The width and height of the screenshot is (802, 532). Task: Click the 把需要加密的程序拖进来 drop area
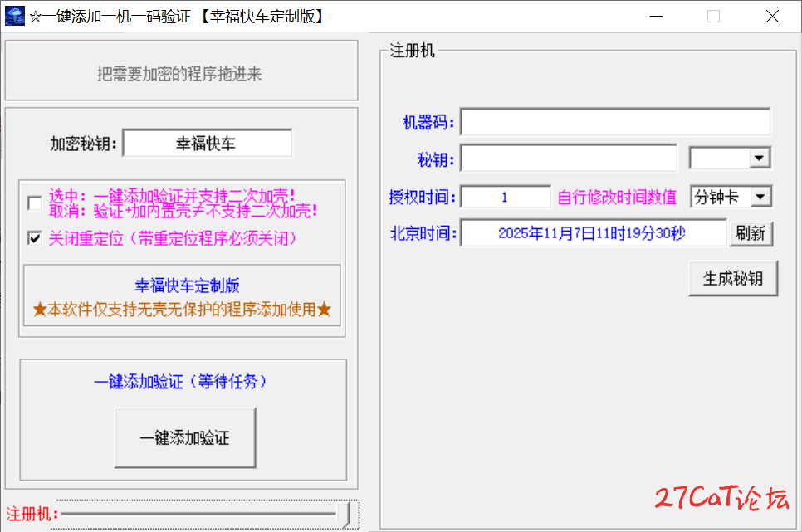click(x=180, y=74)
